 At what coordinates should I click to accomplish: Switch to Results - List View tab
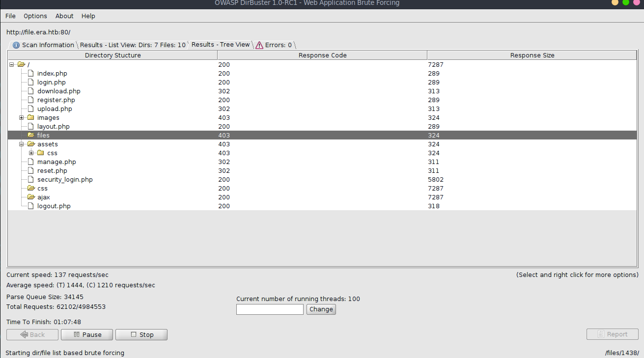point(133,45)
